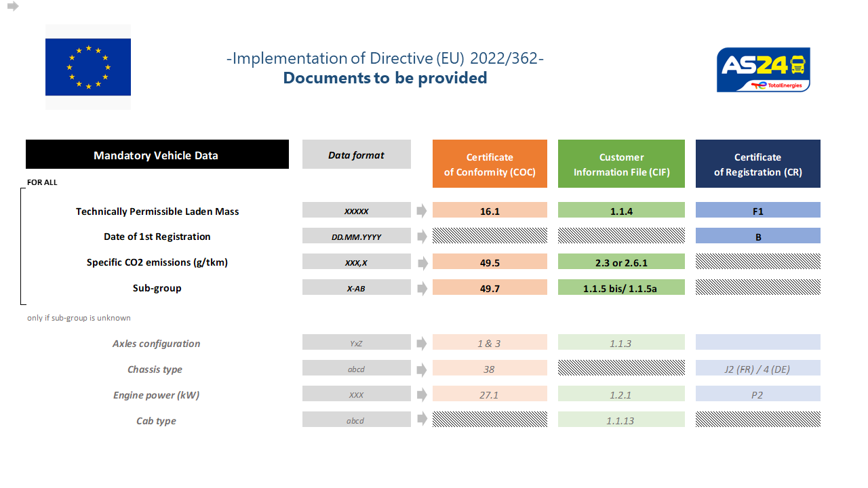Click the 1.1.13 cab type cell
This screenshot has width=868, height=488.
[621, 421]
